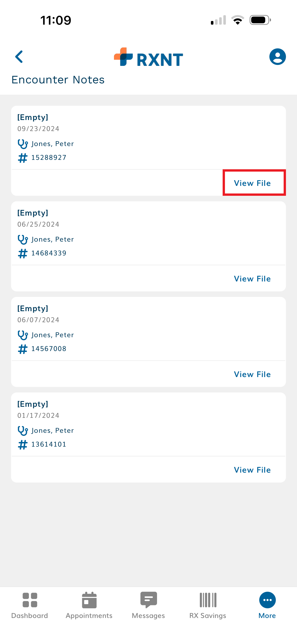This screenshot has width=297, height=644.
Task: View file for the 09/23/2024 encounter
Action: pos(252,183)
